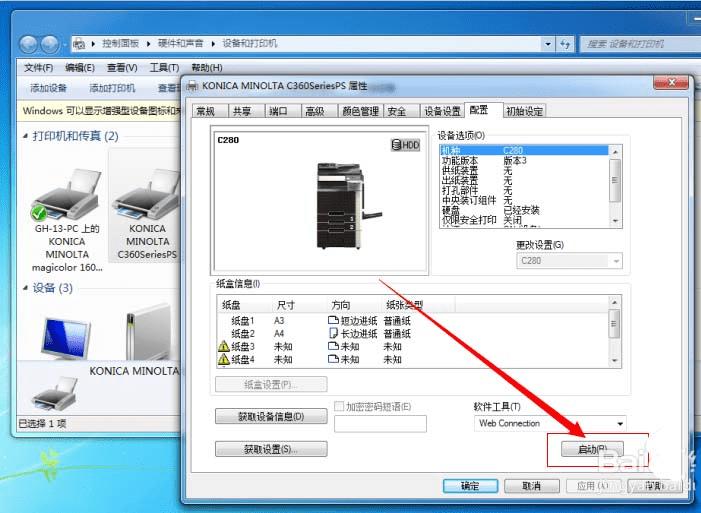Open the address bar history dropdown arrow

[x=548, y=44]
